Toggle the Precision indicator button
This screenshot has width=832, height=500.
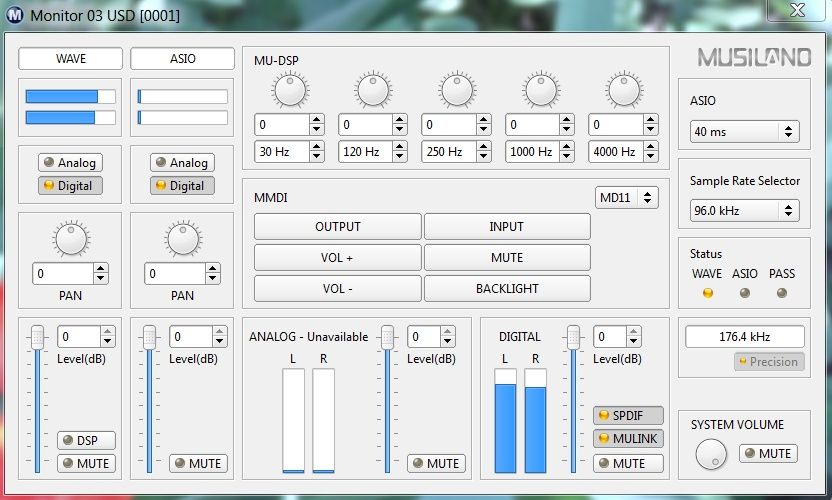769,362
